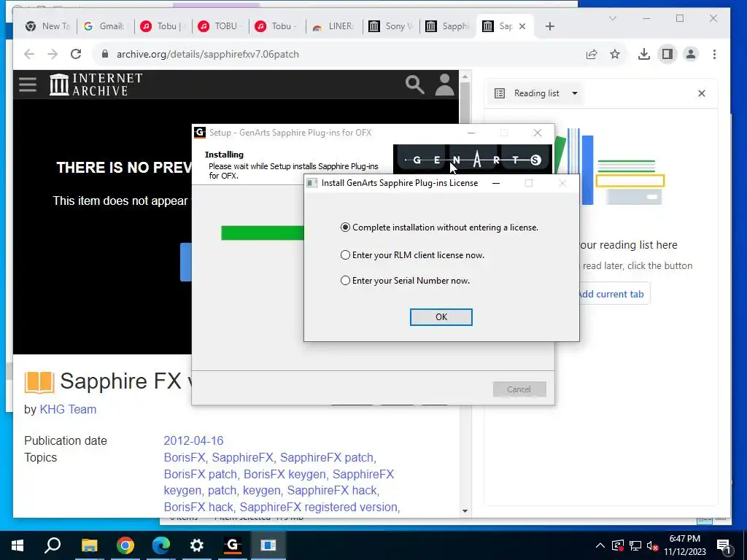
Task: Open Windows Start menu
Action: coord(18,545)
